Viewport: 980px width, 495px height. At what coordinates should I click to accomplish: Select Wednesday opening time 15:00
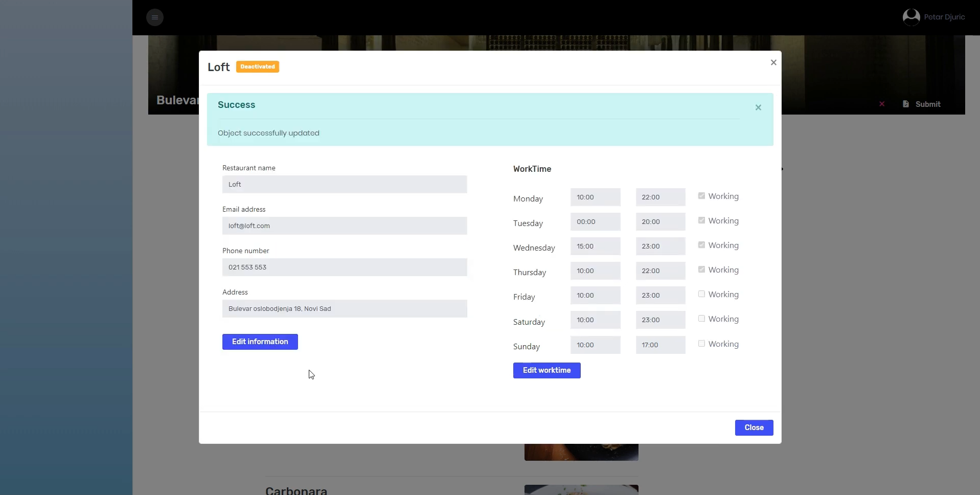coord(596,246)
